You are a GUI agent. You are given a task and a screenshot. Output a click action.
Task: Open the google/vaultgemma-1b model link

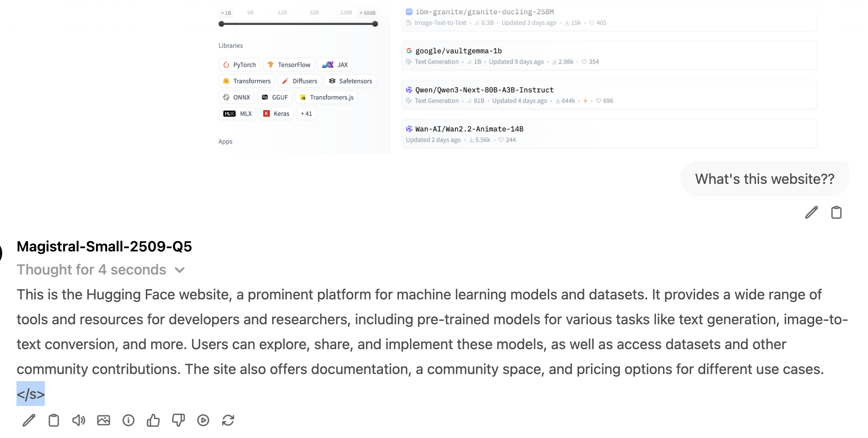point(458,51)
